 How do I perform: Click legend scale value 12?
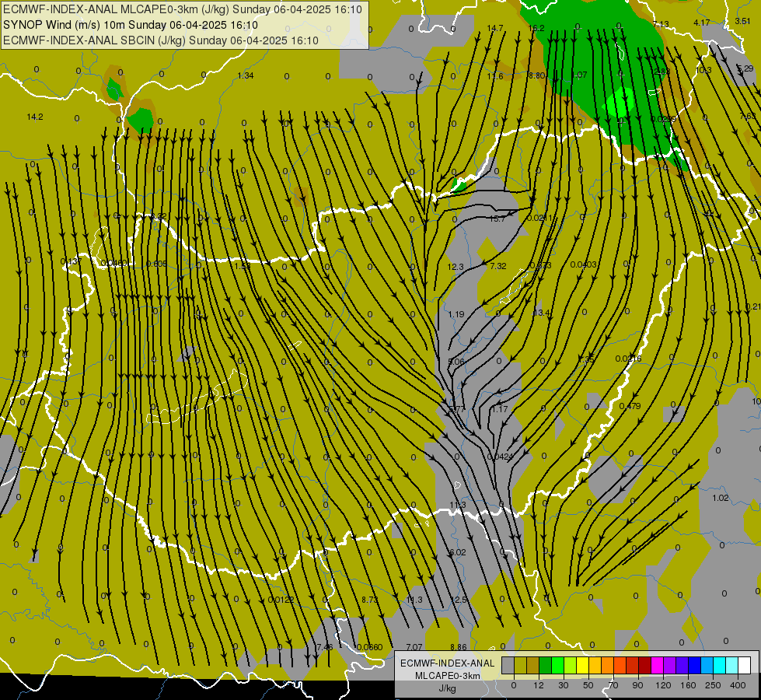538,685
